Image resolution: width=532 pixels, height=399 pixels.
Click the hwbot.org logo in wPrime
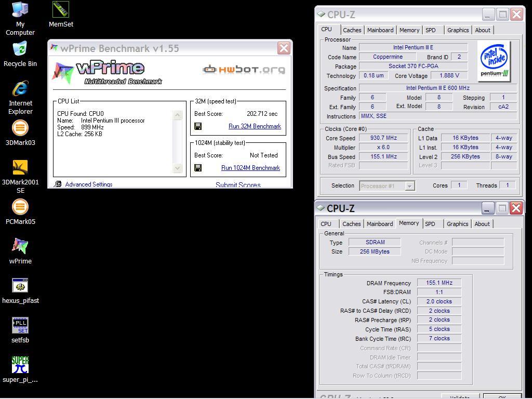click(x=244, y=69)
